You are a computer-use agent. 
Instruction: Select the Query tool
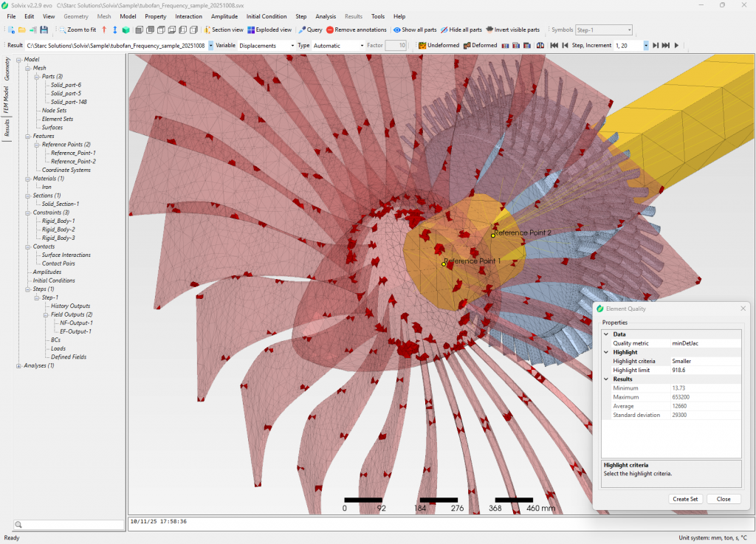310,30
